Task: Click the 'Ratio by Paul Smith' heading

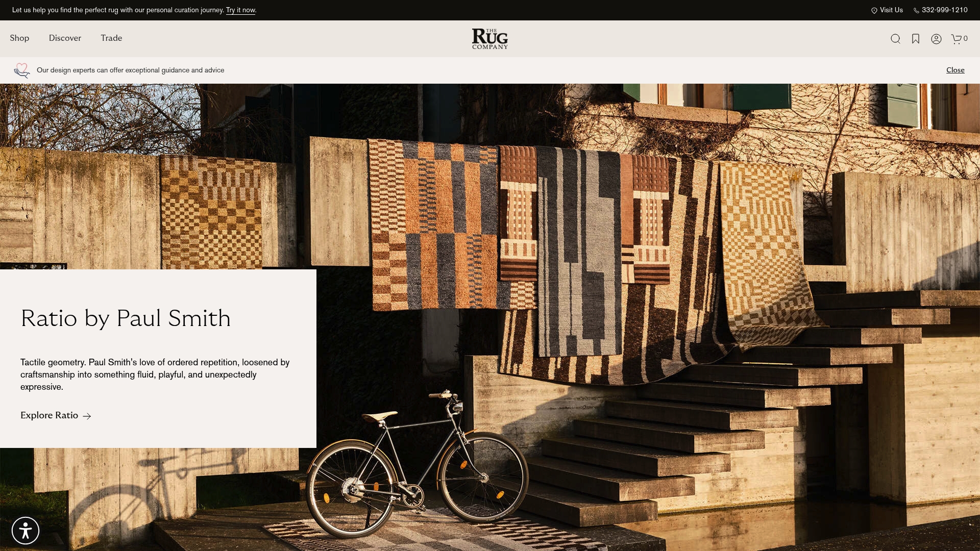Action: coord(126,318)
